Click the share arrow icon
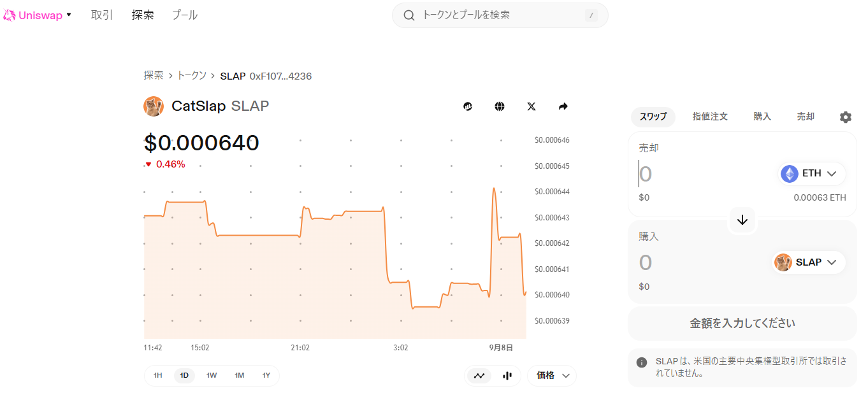 pyautogui.click(x=563, y=106)
